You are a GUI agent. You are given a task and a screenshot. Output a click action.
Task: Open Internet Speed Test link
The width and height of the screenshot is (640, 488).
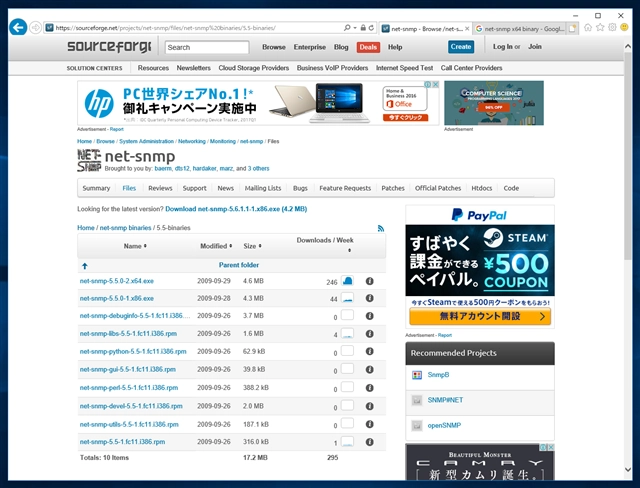(x=404, y=68)
